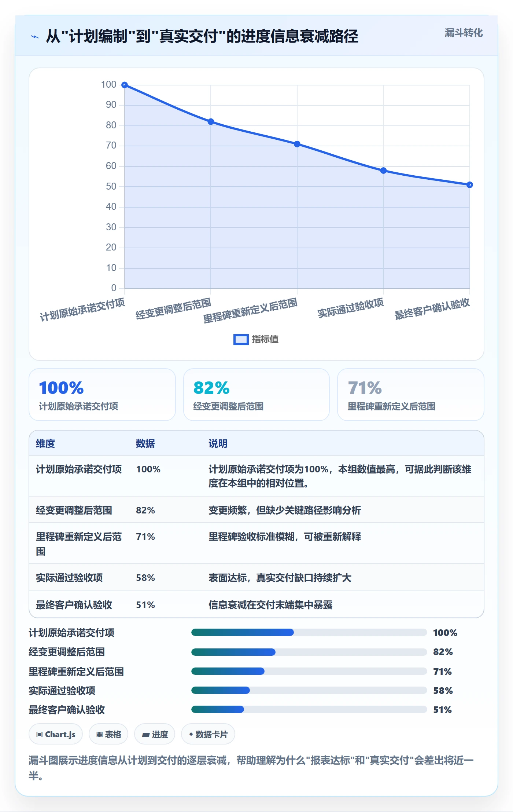Click the 82% 经变更调整后范围 data card
The image size is (513, 812).
[256, 395]
